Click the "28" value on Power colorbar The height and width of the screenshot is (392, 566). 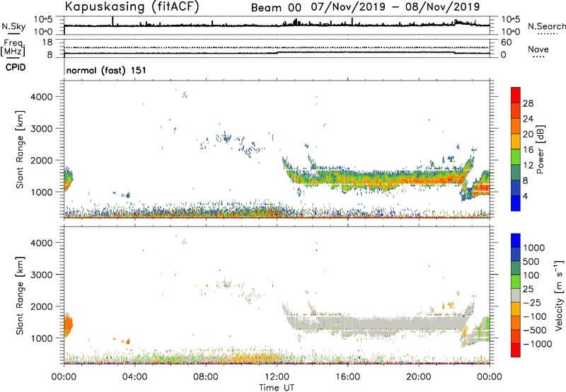(x=528, y=103)
